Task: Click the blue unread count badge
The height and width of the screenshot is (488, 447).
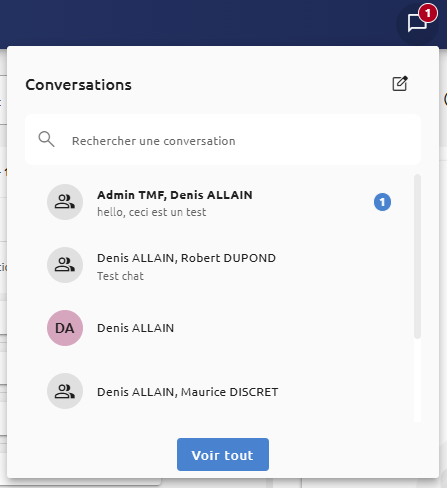Action: tap(382, 202)
